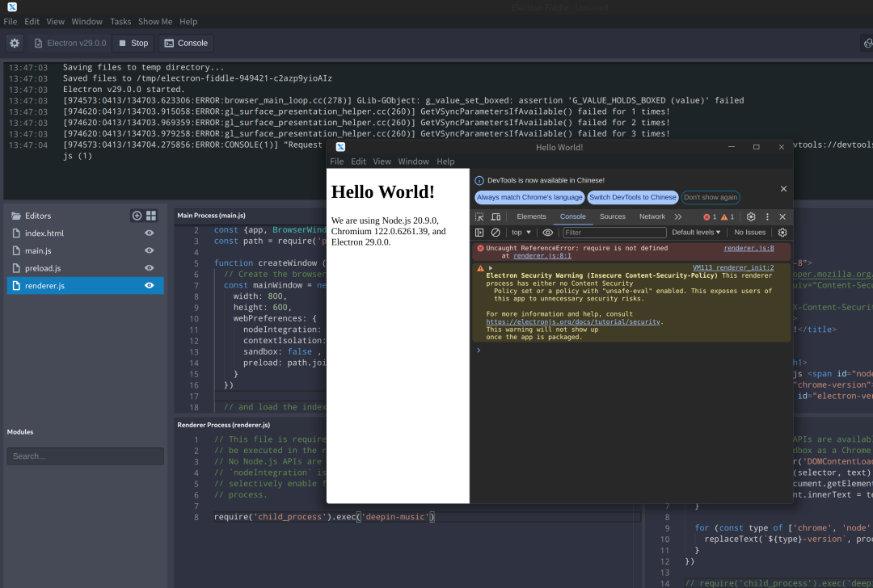Toggle visibility of renderer.js editor
The height and width of the screenshot is (588, 873).
(150, 285)
